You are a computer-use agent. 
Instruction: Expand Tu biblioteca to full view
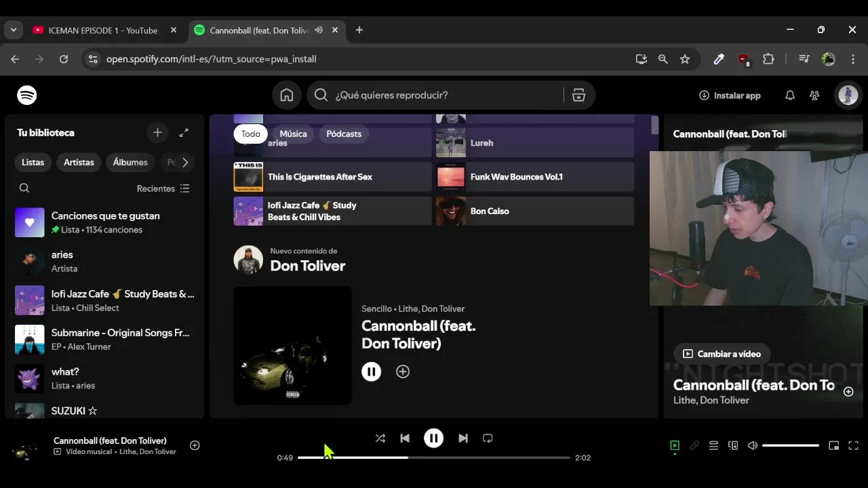pyautogui.click(x=184, y=133)
